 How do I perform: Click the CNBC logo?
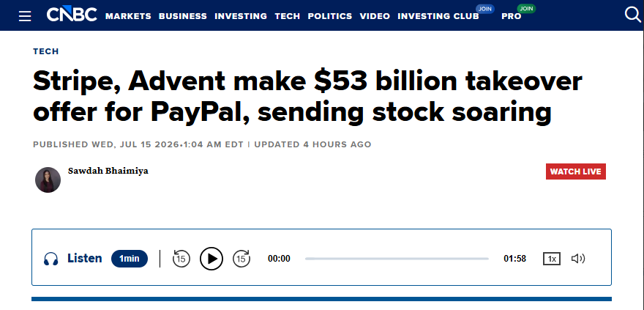[72, 15]
